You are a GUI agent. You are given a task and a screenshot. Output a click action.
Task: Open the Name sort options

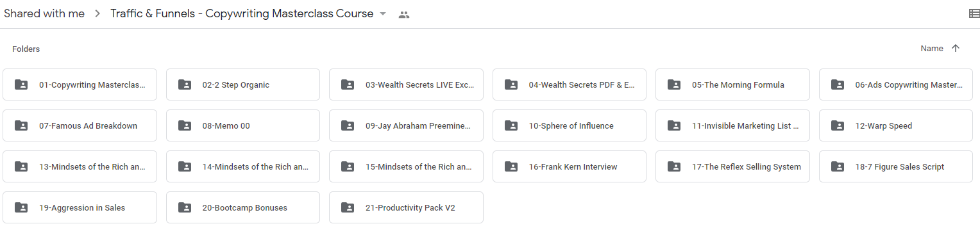coord(932,49)
